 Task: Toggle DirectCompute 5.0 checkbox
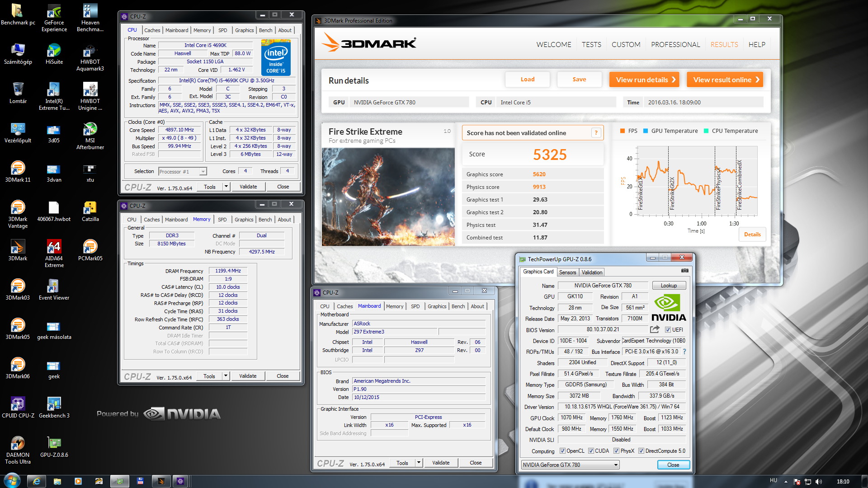(641, 451)
